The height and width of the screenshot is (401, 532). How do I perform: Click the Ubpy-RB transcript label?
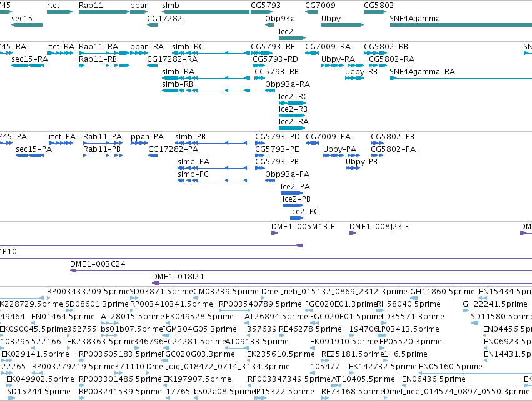tap(361, 72)
